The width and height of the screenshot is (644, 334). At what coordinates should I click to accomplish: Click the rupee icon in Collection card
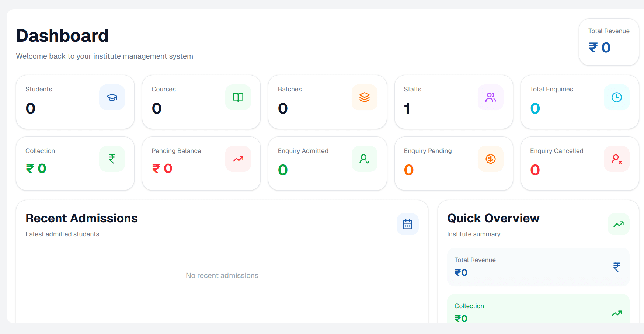[112, 159]
